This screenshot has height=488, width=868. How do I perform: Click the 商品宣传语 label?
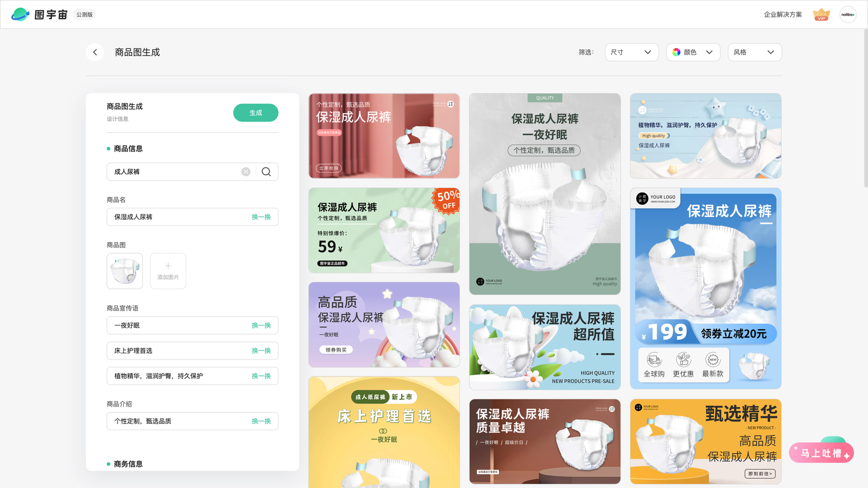[122, 308]
